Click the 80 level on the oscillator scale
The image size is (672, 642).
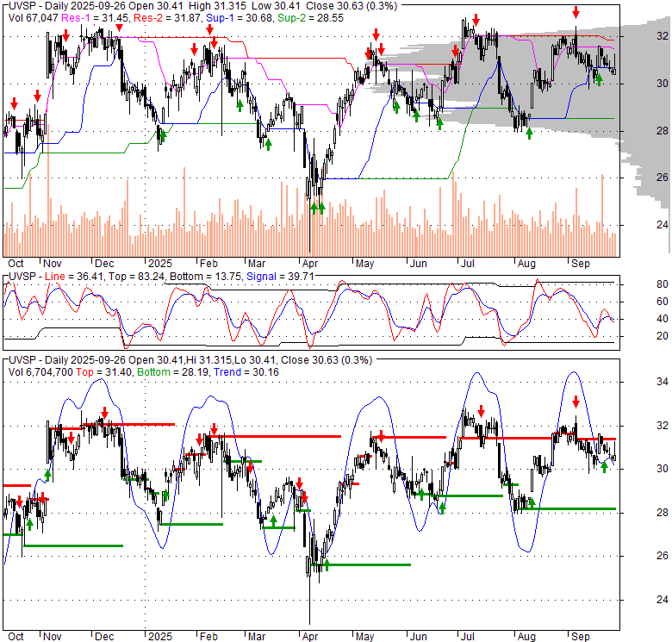point(663,284)
